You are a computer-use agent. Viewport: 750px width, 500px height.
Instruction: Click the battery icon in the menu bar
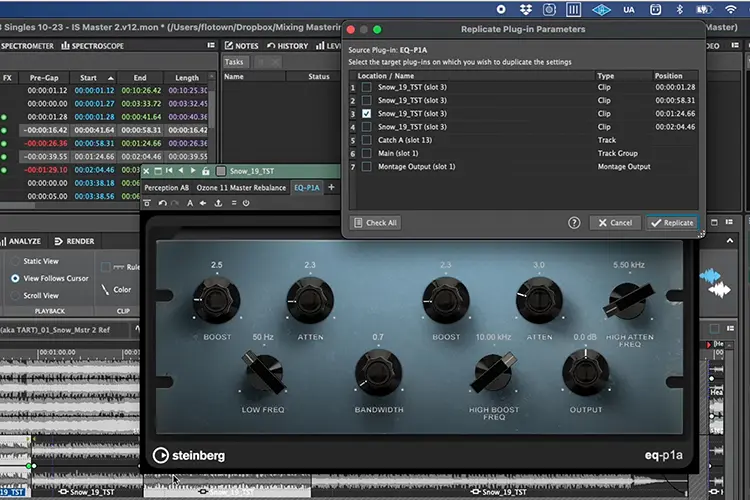(704, 9)
